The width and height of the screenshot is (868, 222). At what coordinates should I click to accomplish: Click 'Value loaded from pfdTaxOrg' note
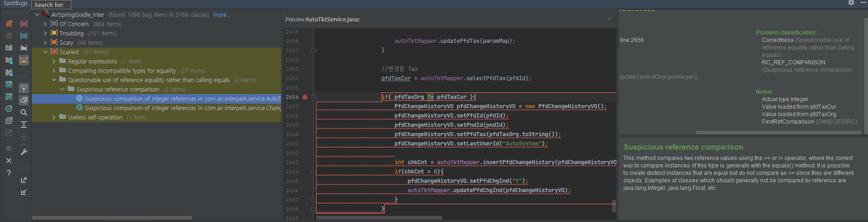pyautogui.click(x=799, y=114)
